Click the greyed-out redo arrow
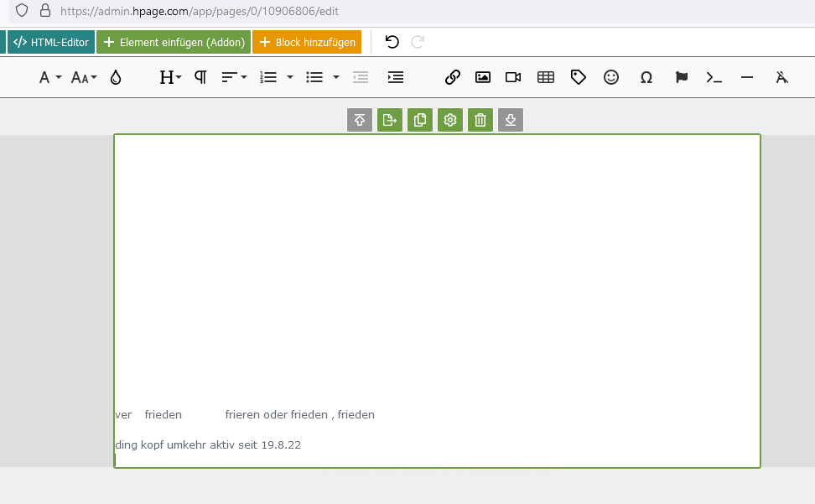Screen dimensions: 815x504 (418, 42)
